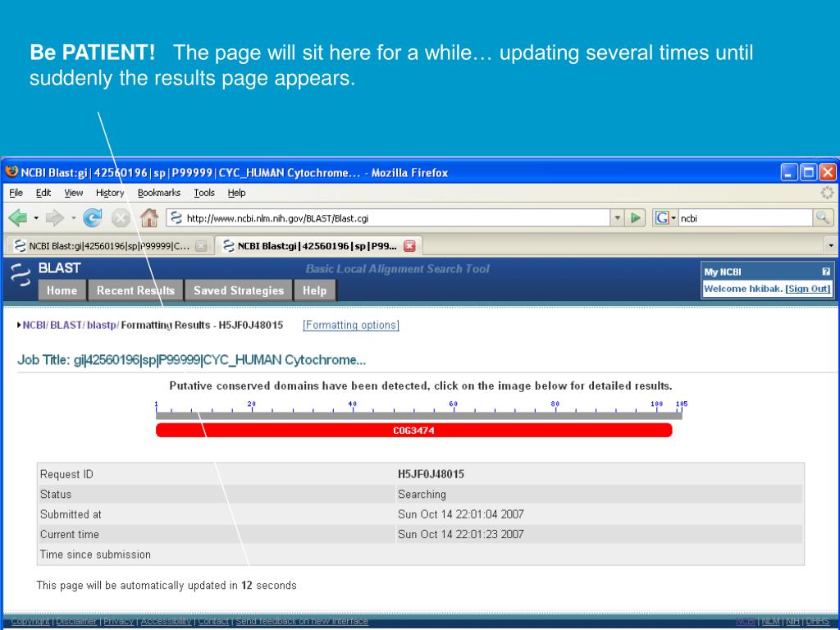Click Send feedback on new interface link
This screenshot has width=840, height=630.
tap(302, 622)
